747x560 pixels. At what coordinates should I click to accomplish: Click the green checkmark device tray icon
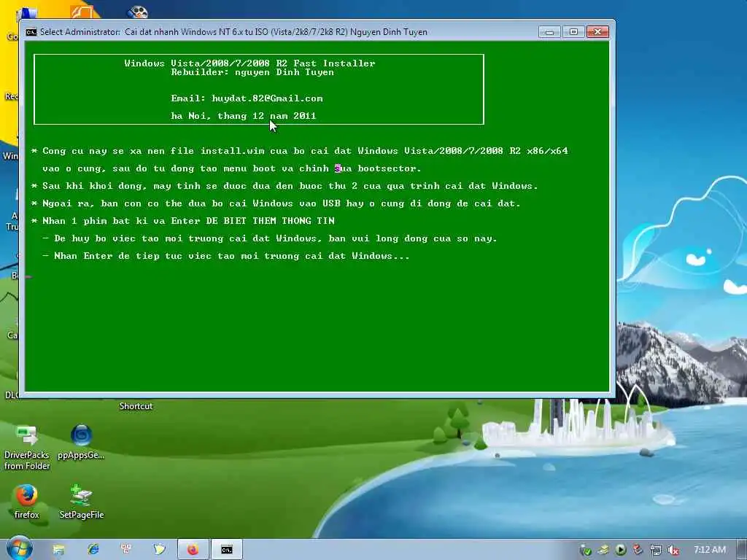(x=586, y=551)
